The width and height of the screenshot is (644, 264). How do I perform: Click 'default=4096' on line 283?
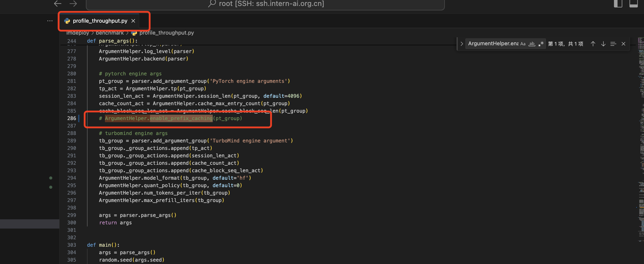[281, 96]
